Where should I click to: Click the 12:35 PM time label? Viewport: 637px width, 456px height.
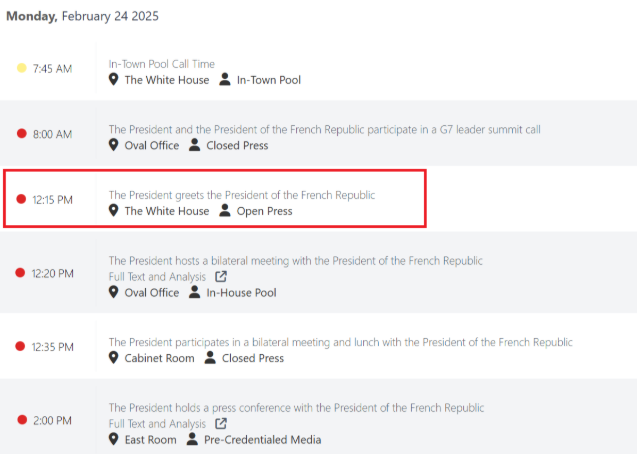pyautogui.click(x=53, y=347)
